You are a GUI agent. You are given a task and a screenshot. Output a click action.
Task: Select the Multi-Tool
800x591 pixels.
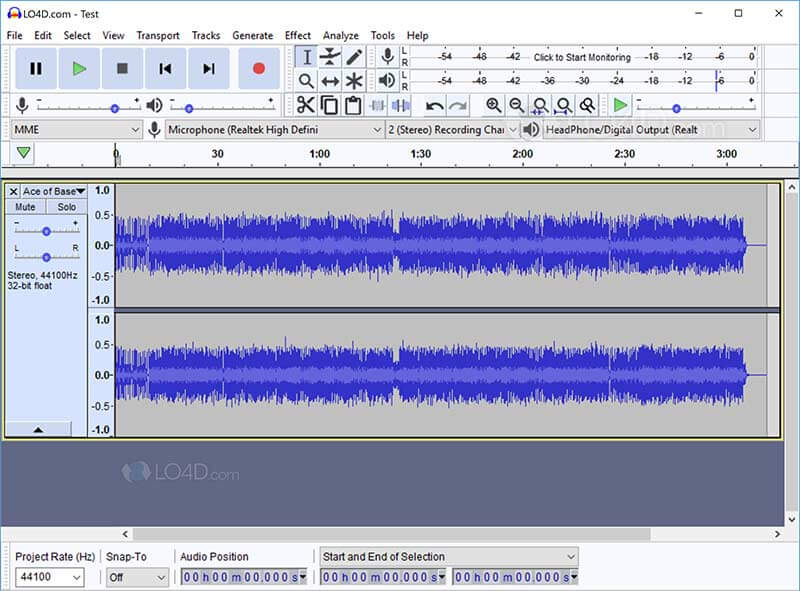click(x=352, y=80)
